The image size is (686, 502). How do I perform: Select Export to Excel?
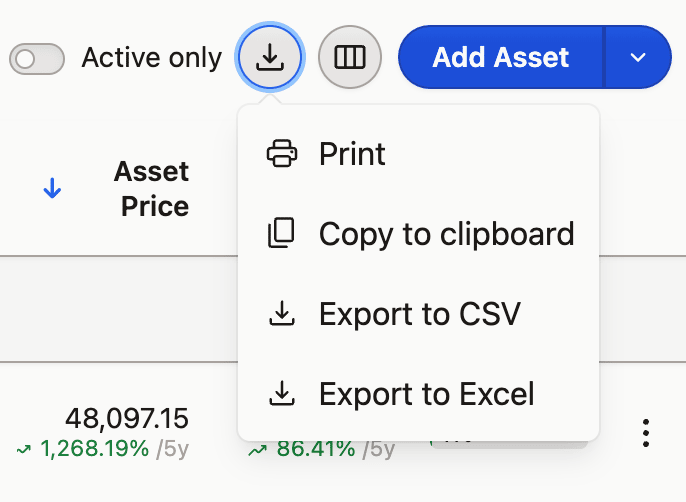418,394
